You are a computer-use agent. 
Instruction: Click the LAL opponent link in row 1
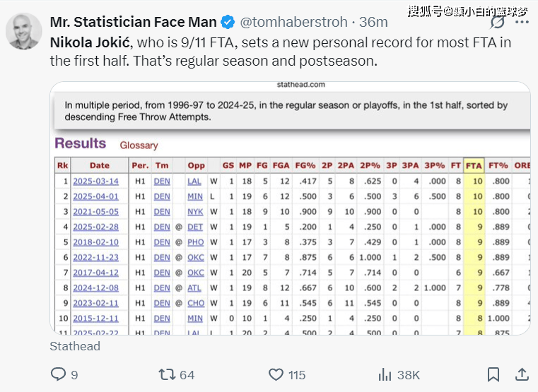point(194,182)
